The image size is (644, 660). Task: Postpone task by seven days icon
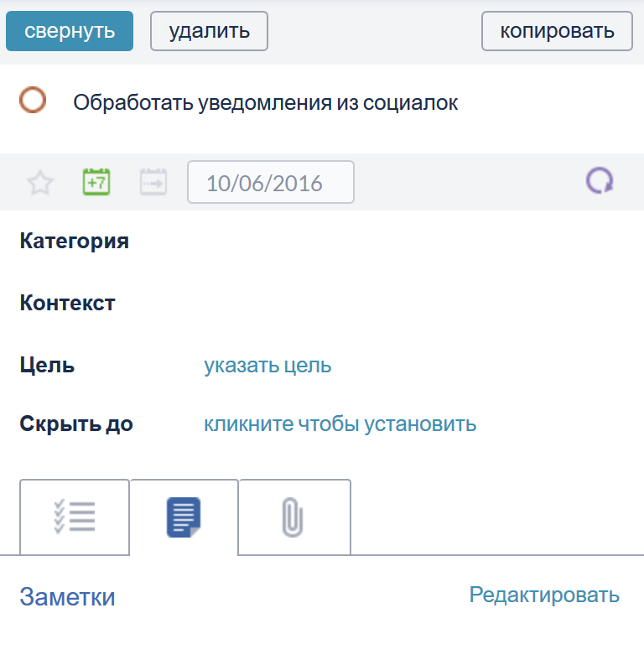click(96, 182)
